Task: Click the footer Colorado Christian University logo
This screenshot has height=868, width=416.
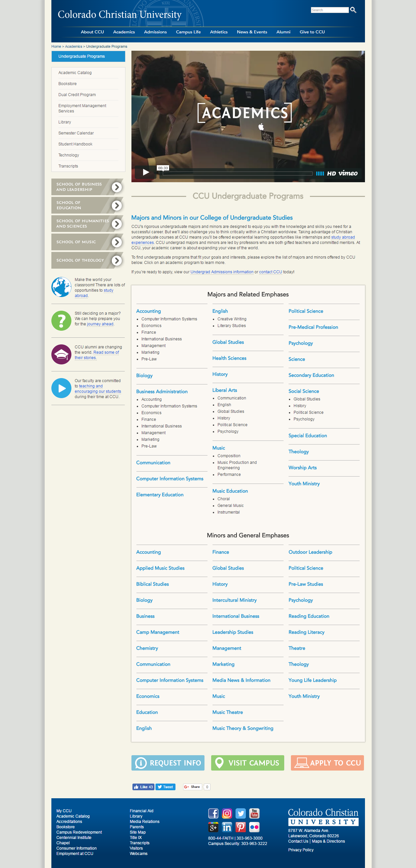Action: click(x=323, y=817)
